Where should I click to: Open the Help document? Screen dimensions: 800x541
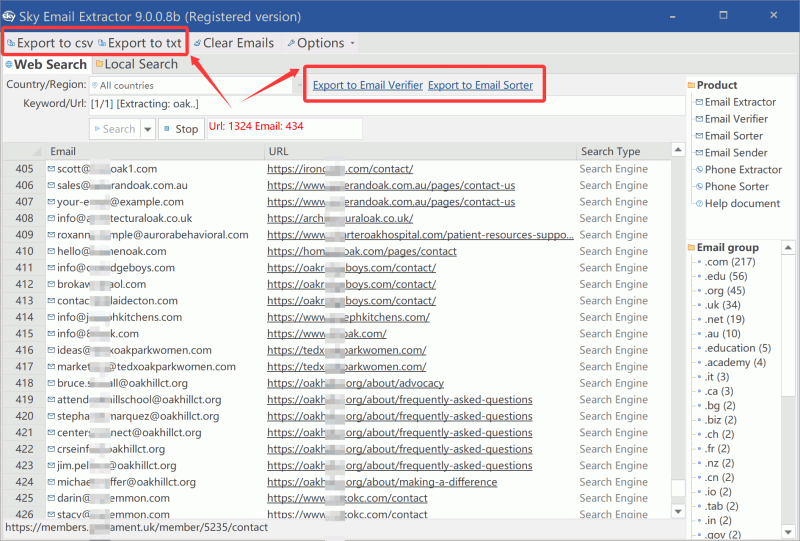742,203
